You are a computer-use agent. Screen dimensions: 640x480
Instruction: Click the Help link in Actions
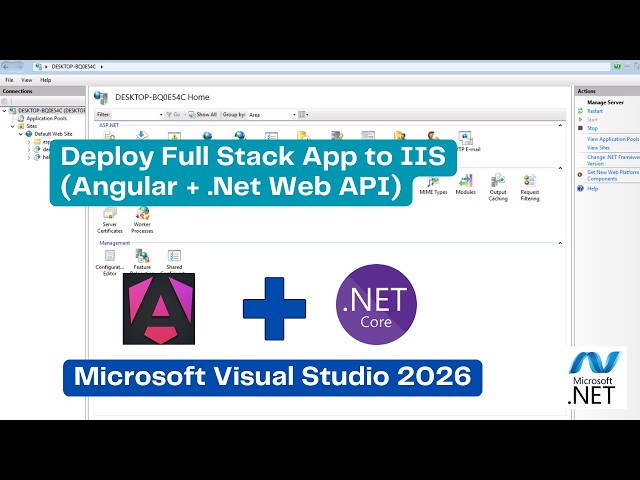pyautogui.click(x=592, y=189)
